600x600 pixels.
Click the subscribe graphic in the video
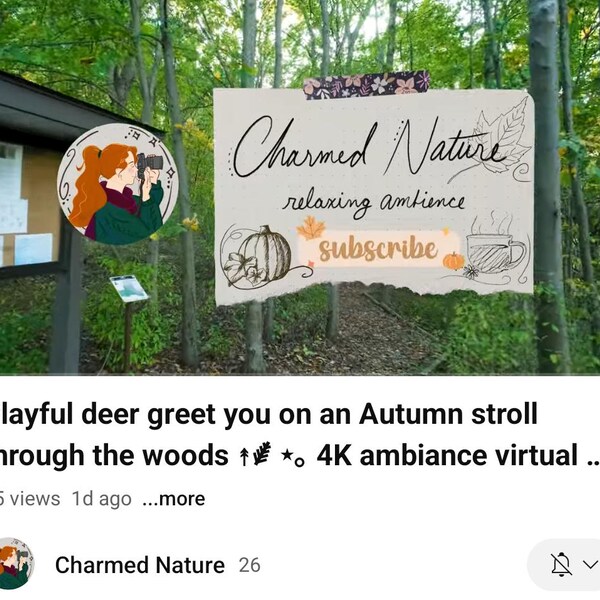pos(378,249)
